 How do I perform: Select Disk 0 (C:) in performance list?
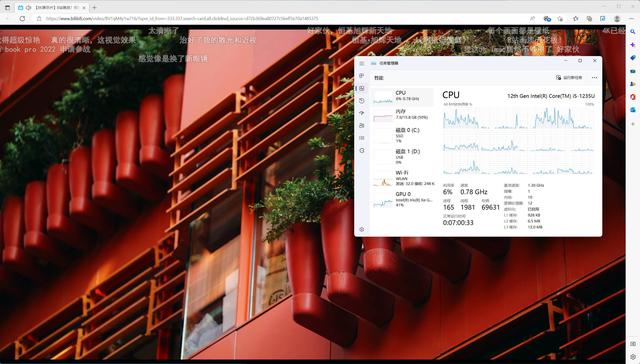point(402,135)
